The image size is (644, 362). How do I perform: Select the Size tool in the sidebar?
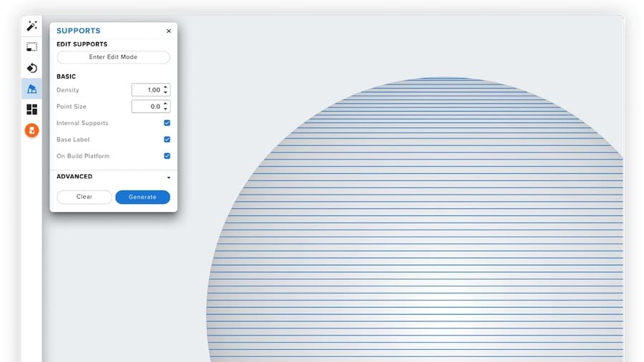pyautogui.click(x=31, y=47)
